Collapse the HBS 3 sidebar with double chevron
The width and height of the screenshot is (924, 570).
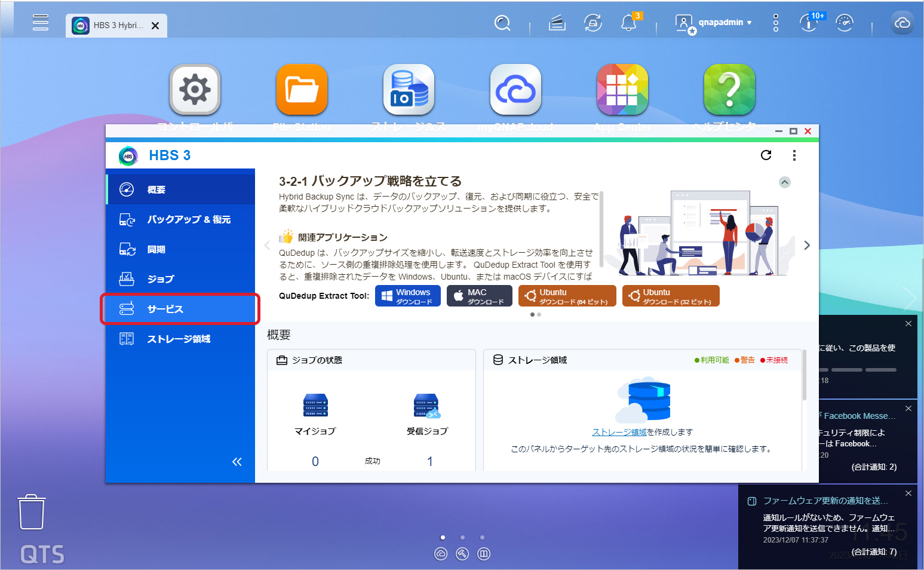click(237, 461)
